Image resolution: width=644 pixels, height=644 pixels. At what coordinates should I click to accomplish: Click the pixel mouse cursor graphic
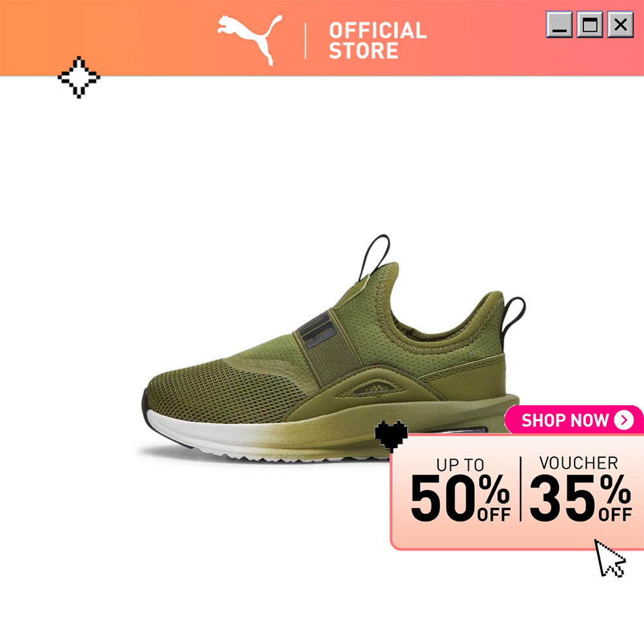[610, 558]
